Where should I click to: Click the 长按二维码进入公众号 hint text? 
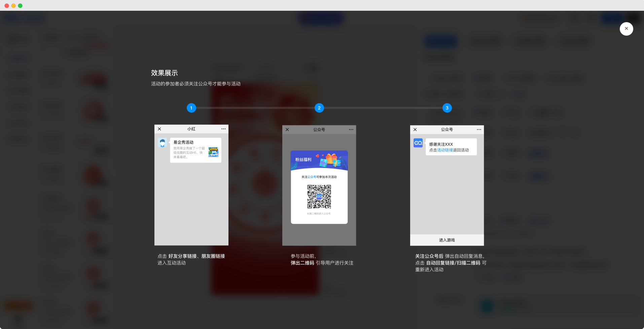coord(319,214)
